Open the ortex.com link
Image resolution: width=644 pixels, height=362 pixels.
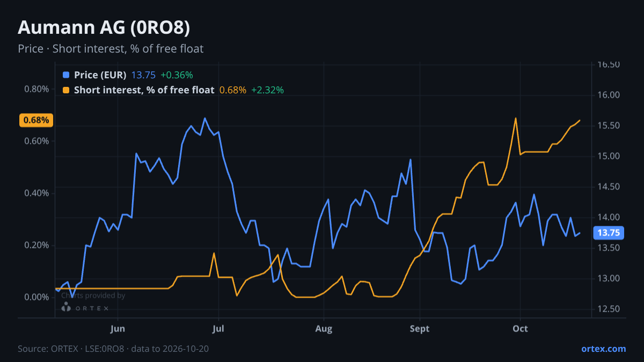pos(603,349)
